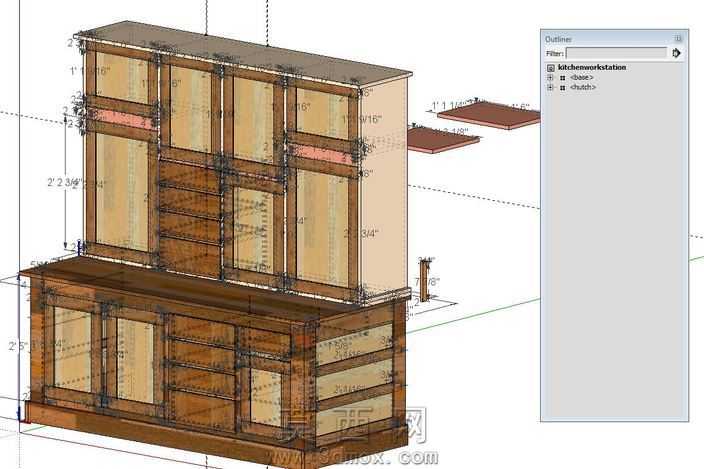Focus the Outliner Filter input field
Screen dimensions: 704x469
click(x=616, y=53)
